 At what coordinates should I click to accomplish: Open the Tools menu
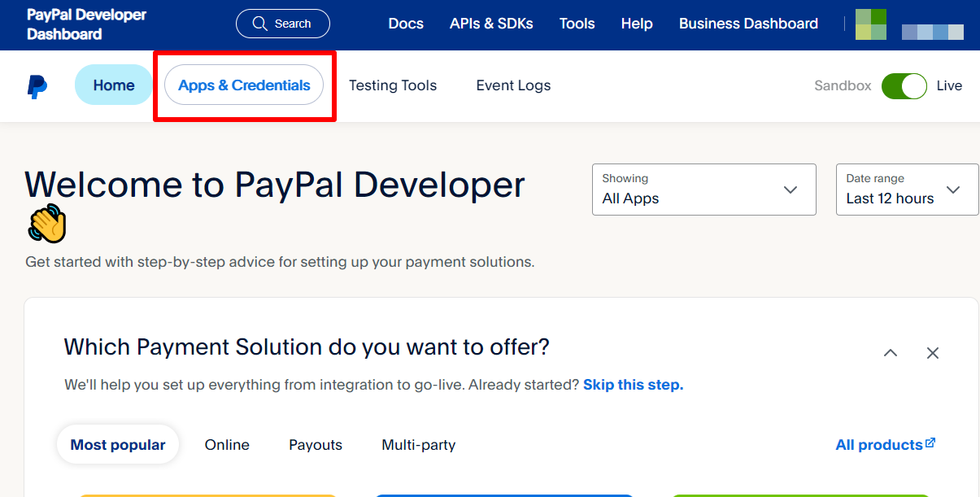tap(577, 24)
